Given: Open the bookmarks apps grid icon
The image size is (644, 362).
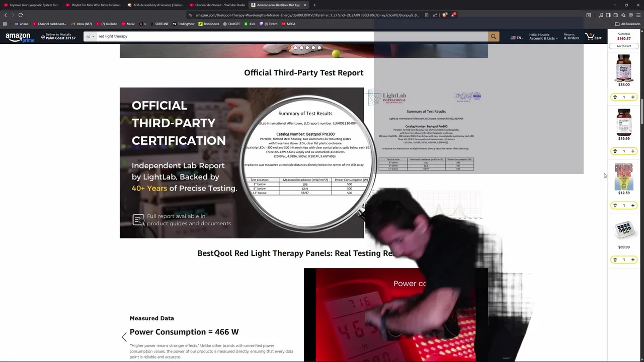Looking at the screenshot, I should (5, 24).
